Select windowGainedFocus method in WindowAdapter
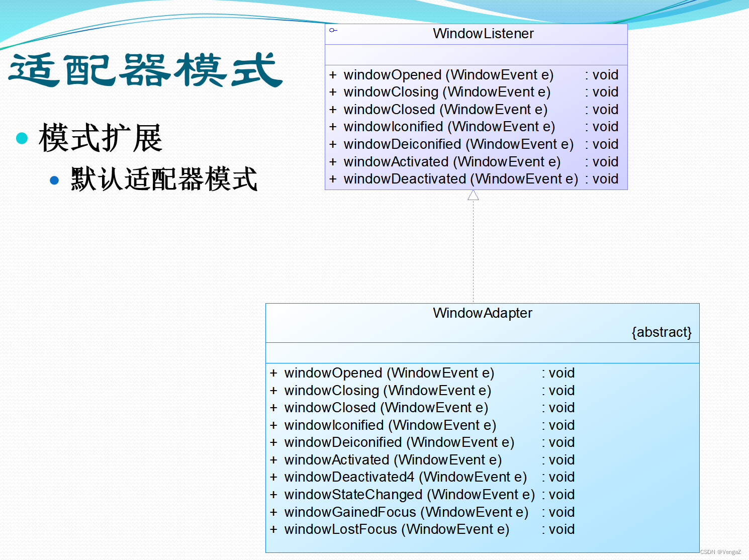The image size is (749, 560). pyautogui.click(x=422, y=512)
